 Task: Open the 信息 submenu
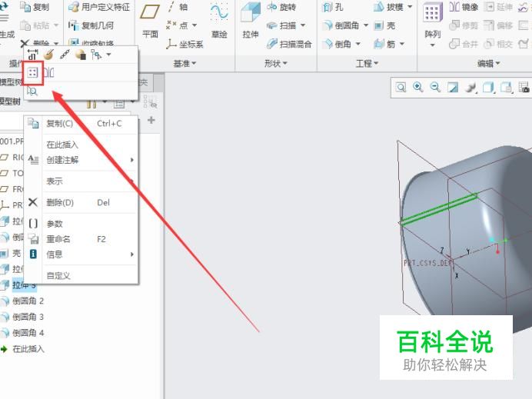pos(81,254)
